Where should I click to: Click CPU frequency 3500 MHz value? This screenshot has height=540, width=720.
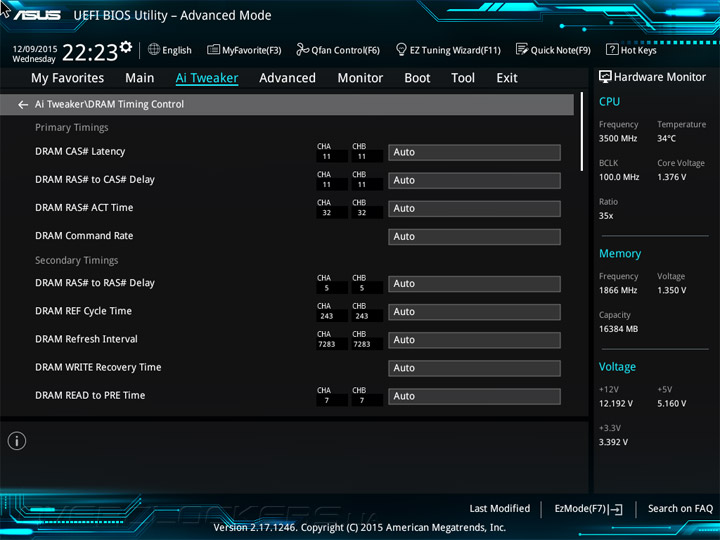(x=618, y=138)
